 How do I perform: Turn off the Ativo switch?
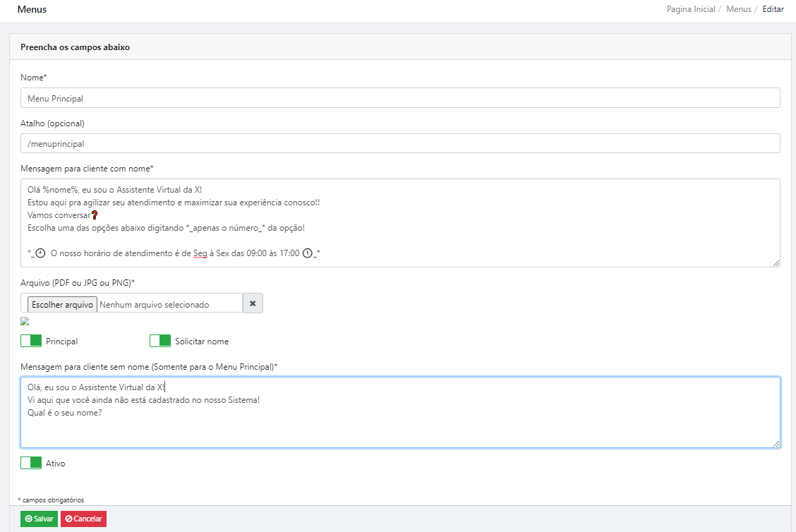point(31,463)
